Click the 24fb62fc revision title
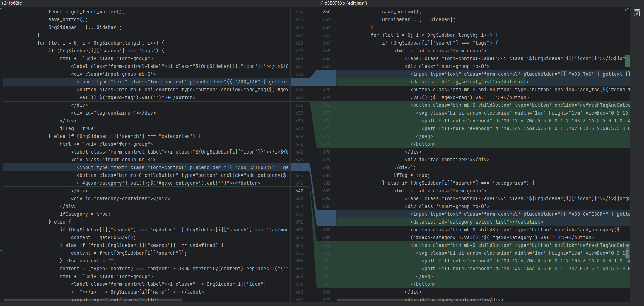The width and height of the screenshot is (644, 306). point(13,3)
